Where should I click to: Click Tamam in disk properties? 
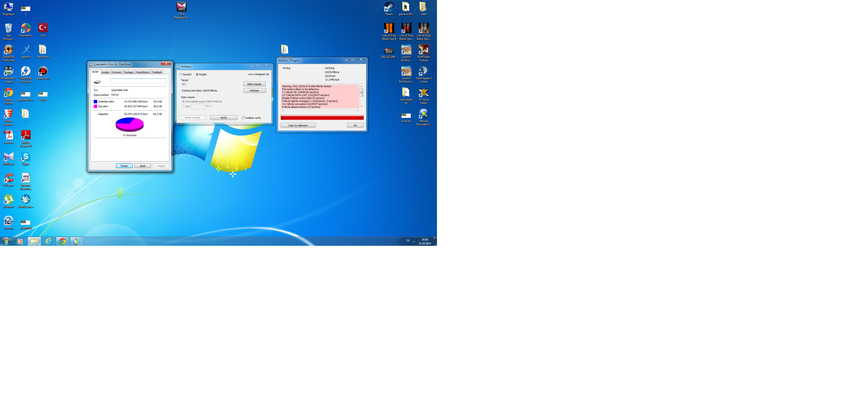pos(124,166)
